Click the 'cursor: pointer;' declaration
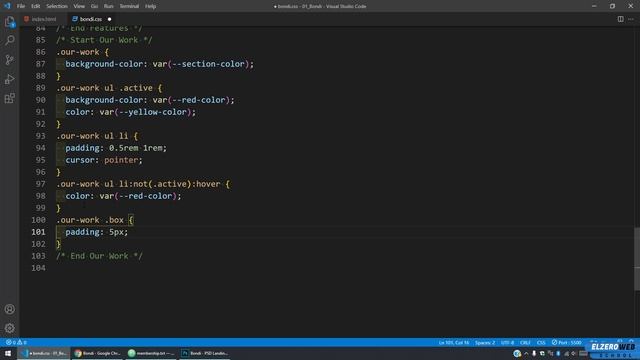The image size is (640, 360). 104,160
